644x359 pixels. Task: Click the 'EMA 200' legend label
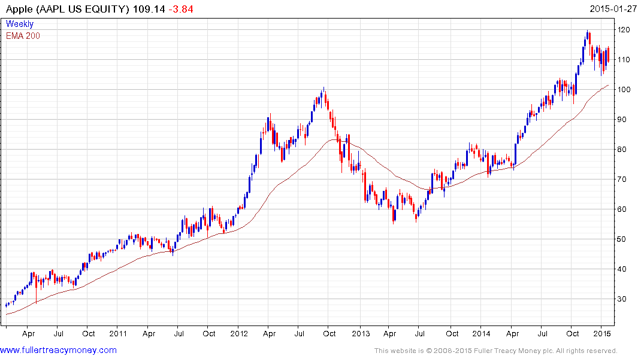click(23, 36)
